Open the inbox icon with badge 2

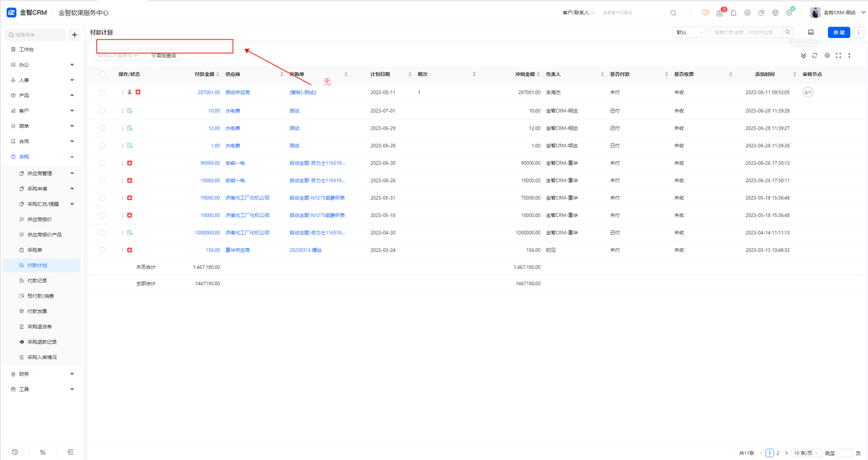click(x=719, y=13)
